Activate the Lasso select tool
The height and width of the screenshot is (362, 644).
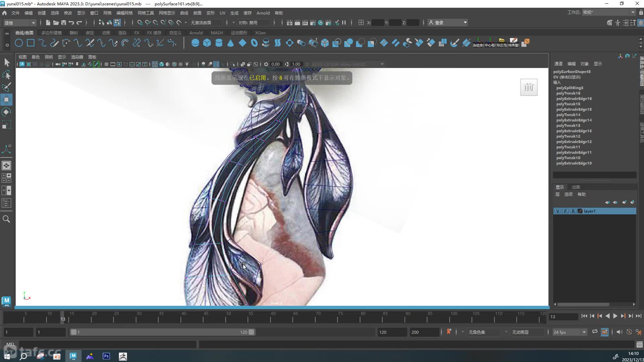pyautogui.click(x=6, y=75)
